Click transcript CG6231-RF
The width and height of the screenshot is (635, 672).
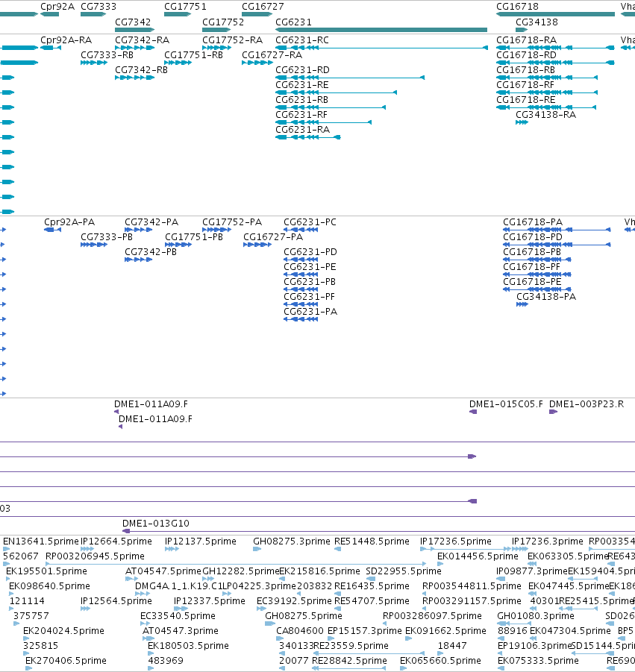pos(301,115)
